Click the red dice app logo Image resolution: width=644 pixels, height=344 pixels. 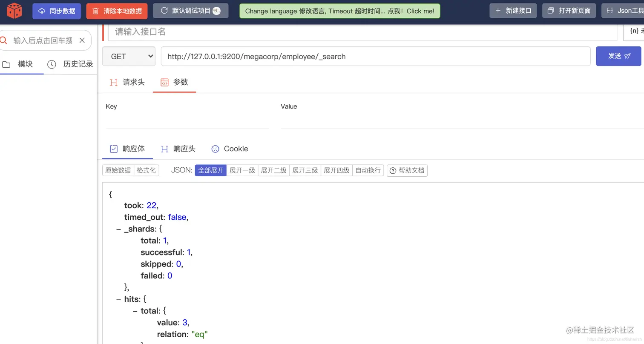click(14, 11)
